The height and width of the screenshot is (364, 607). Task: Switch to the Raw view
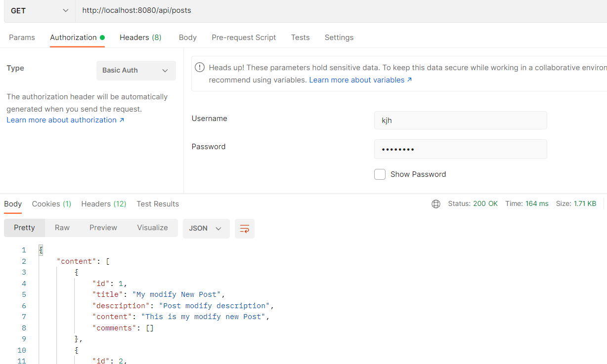click(62, 228)
